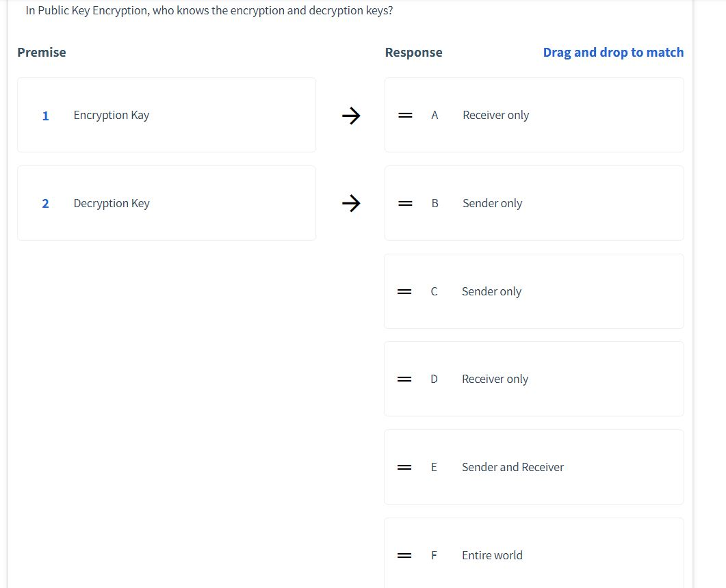Grab the drag handle beside option B
This screenshot has width=726, height=588.
tap(404, 203)
